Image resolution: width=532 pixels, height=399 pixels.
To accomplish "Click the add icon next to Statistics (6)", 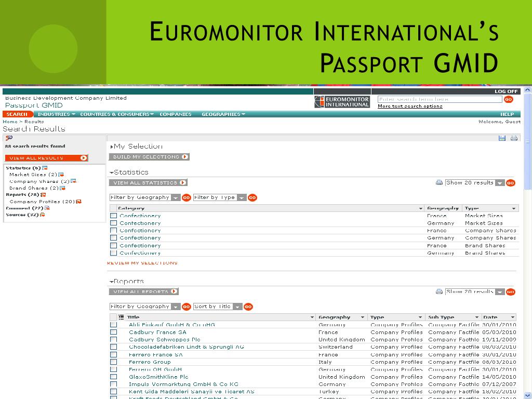I will coord(45,168).
